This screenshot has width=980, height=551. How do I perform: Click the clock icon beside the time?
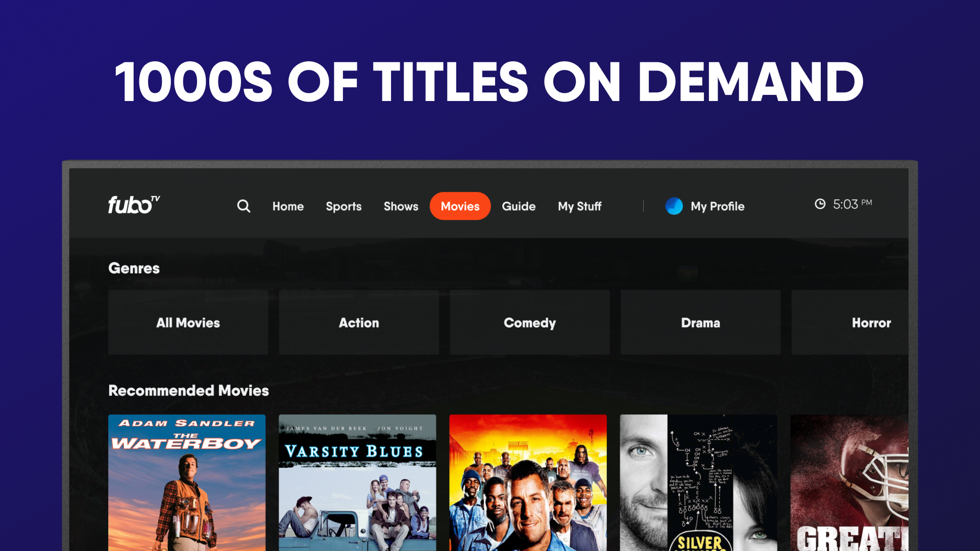[x=820, y=204]
